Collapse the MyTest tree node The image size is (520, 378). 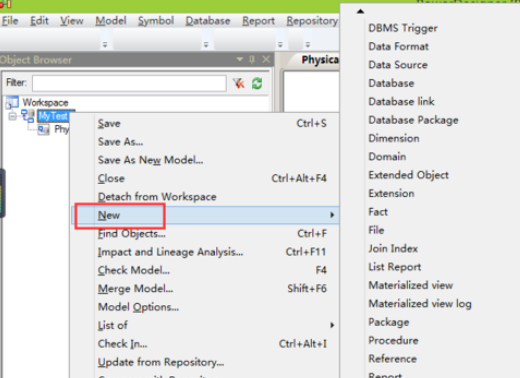pyautogui.click(x=12, y=116)
